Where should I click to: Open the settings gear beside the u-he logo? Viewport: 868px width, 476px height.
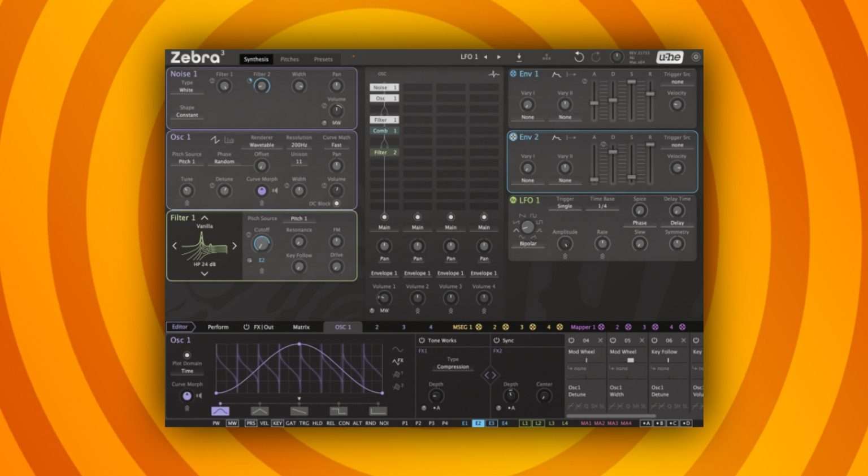coord(696,57)
